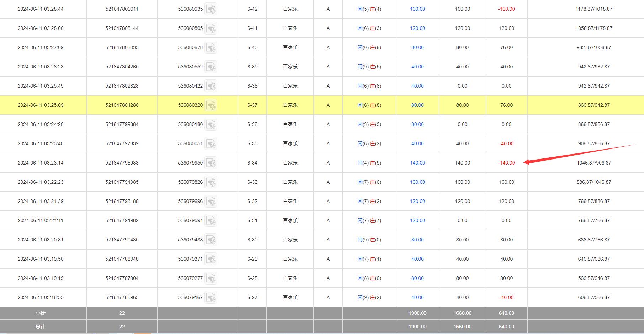Open the 140.00 bet amount in row 6-34

pyautogui.click(x=417, y=163)
